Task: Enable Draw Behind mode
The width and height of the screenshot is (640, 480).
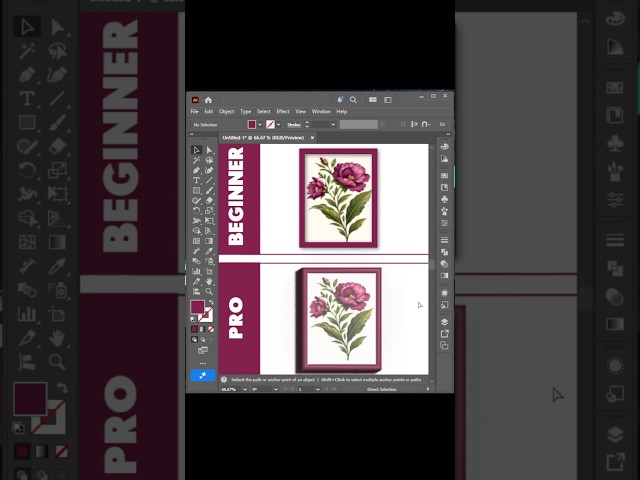Action: click(202, 340)
